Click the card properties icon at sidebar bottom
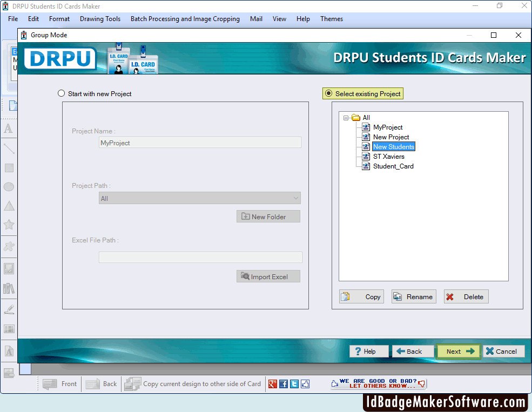 [9, 373]
